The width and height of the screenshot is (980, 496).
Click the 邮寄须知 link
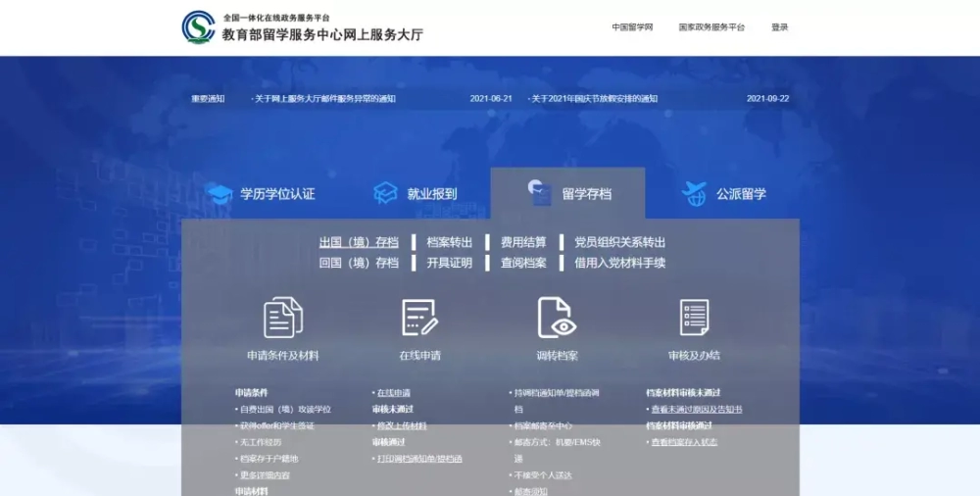[530, 492]
